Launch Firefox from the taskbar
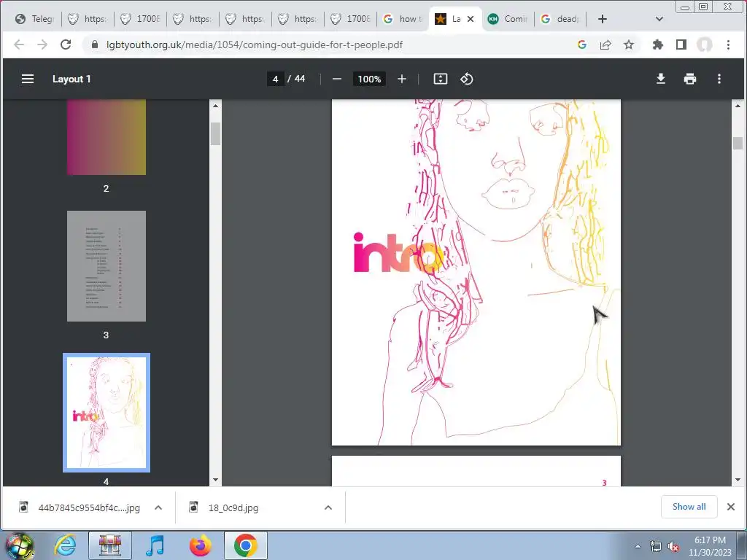Viewport: 747px width, 560px height. coord(200,545)
